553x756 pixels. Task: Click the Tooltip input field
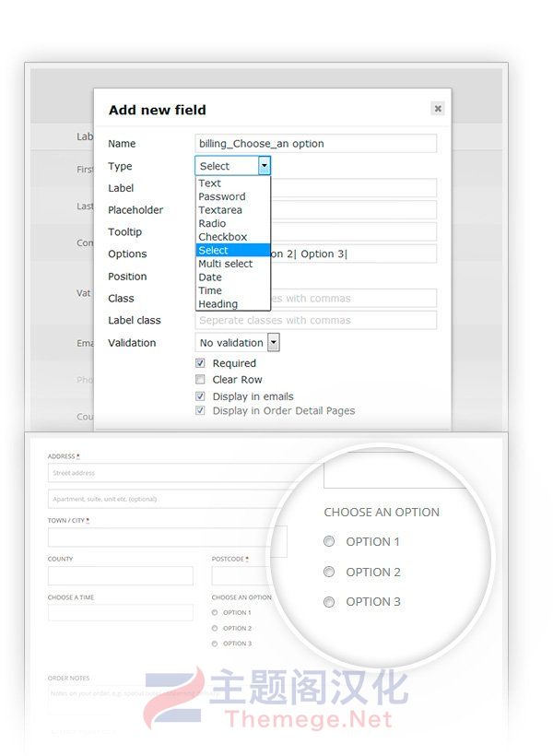pyautogui.click(x=353, y=232)
